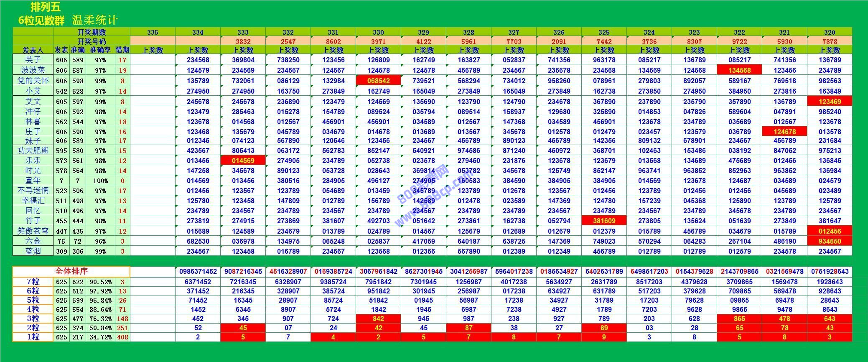This screenshot has width=868, height=362.
Task: Select the red highlighted cell 068542
Action: [378, 81]
